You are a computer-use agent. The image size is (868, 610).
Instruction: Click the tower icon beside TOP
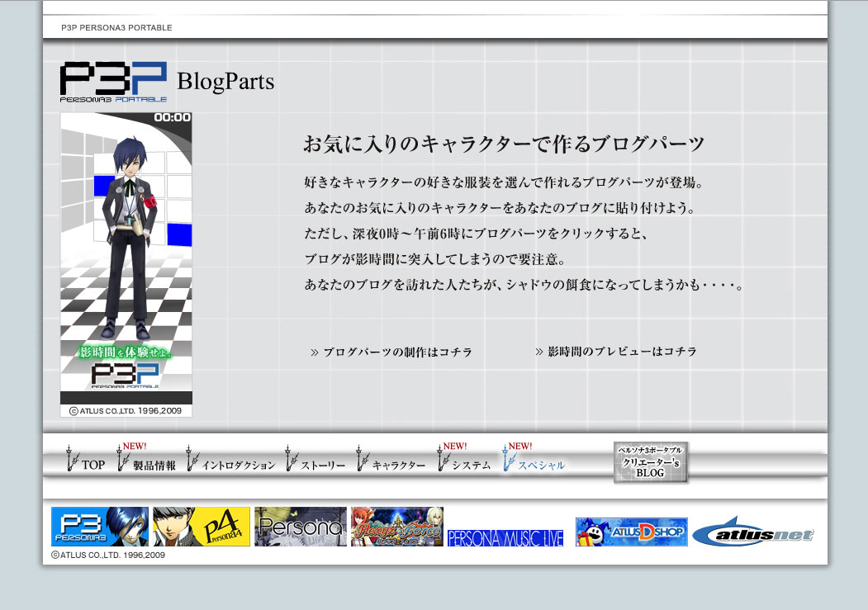(x=72, y=458)
